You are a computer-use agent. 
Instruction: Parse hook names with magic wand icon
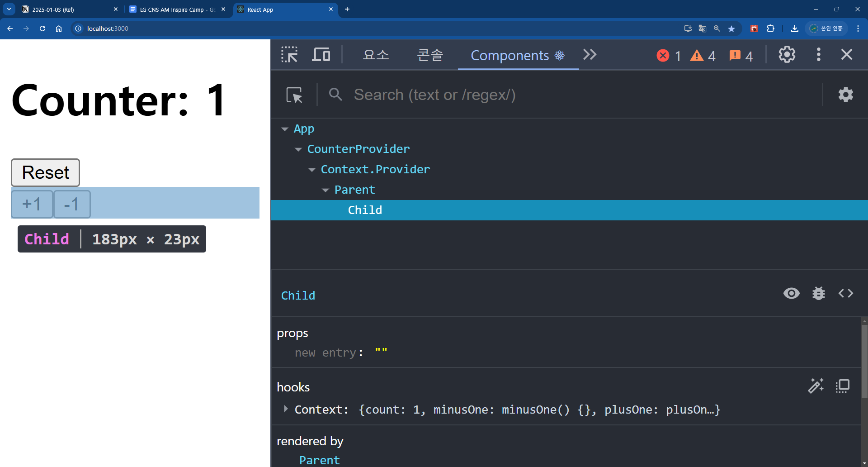816,386
